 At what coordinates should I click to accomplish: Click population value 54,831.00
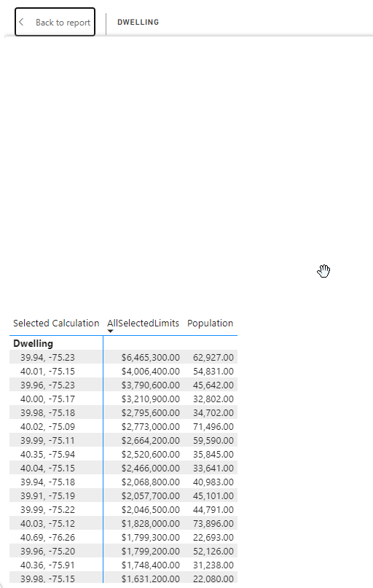[x=213, y=372]
